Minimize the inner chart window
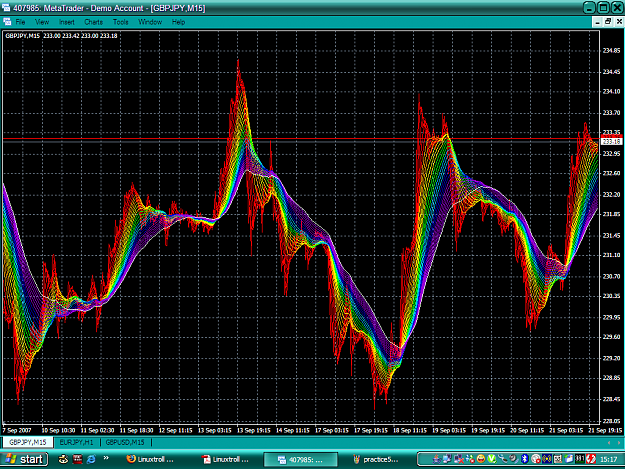Screen dimensions: 625x469 (x=597, y=22)
